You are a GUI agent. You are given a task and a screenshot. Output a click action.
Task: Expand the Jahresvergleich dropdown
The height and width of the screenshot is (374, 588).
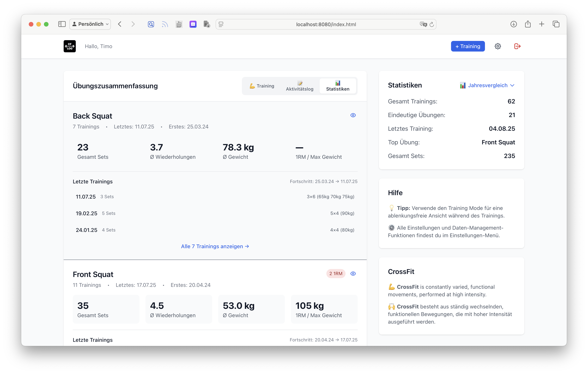pyautogui.click(x=487, y=85)
